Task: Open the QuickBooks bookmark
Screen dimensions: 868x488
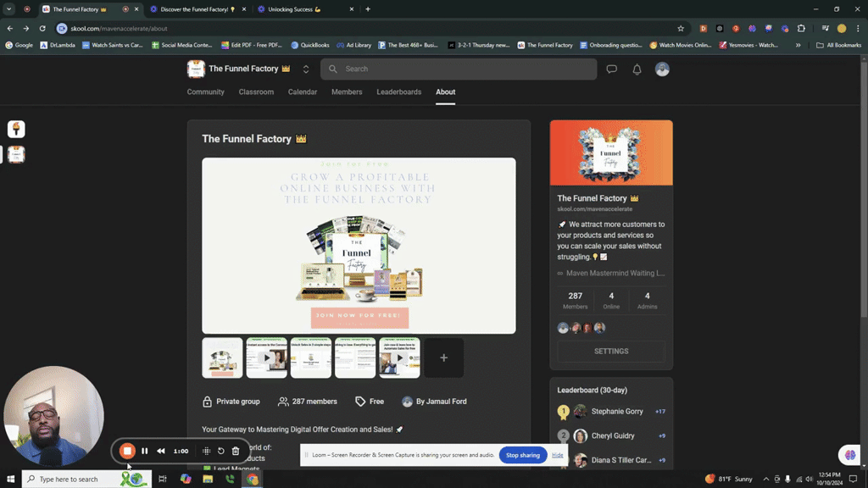Action: [310, 46]
